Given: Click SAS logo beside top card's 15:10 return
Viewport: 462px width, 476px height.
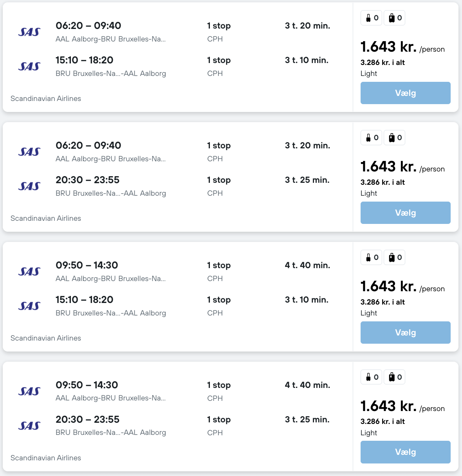Looking at the screenshot, I should tap(29, 67).
